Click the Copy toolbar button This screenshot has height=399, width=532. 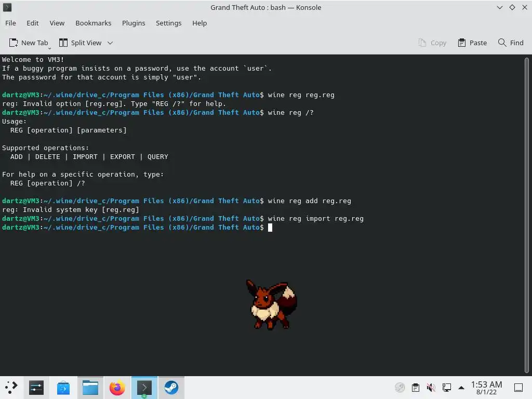[x=432, y=43]
